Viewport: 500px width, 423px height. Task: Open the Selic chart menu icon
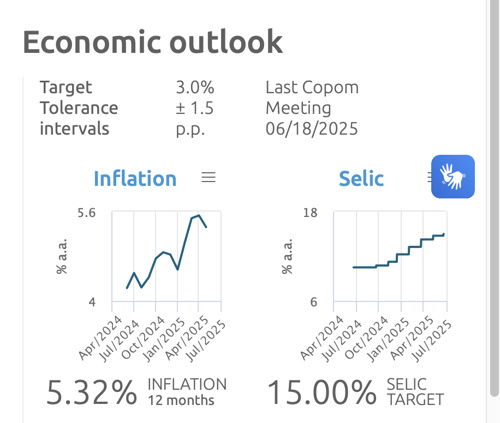tap(429, 177)
